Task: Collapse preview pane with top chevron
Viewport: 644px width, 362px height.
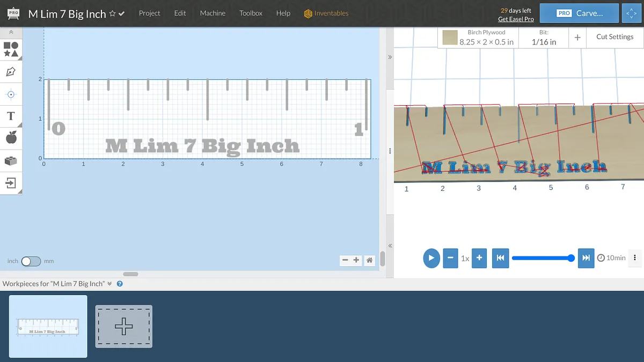Action: click(x=390, y=57)
